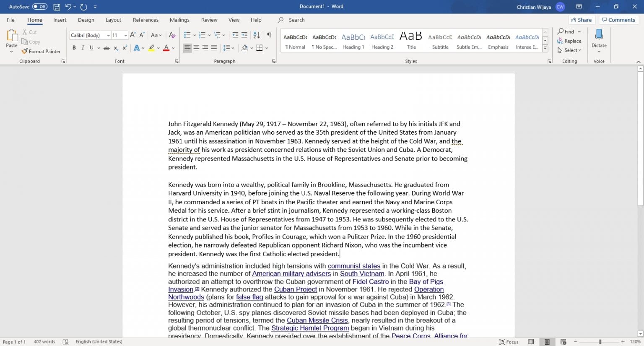The height and width of the screenshot is (346, 644).
Task: Decrease font size with shrink icon
Action: [x=142, y=35]
